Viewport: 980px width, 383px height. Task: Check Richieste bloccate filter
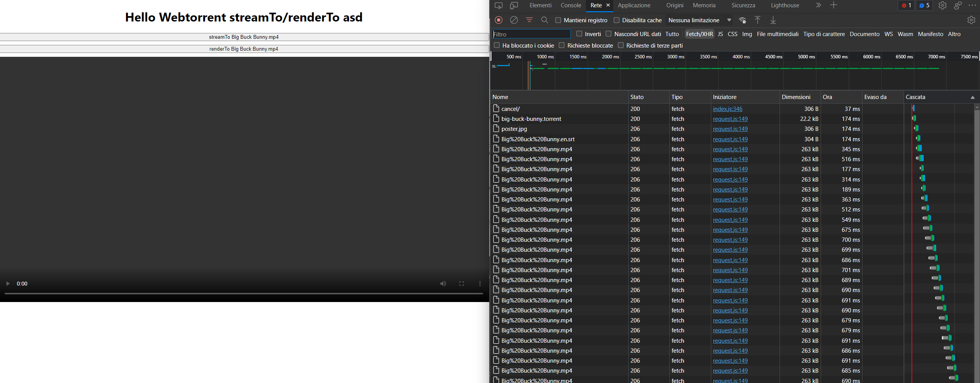(x=562, y=45)
